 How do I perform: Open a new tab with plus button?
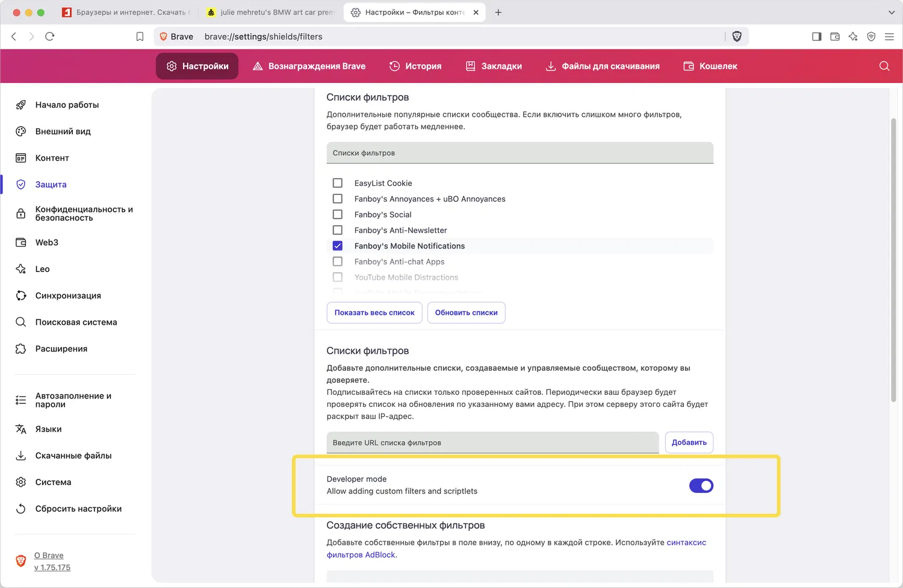point(498,12)
